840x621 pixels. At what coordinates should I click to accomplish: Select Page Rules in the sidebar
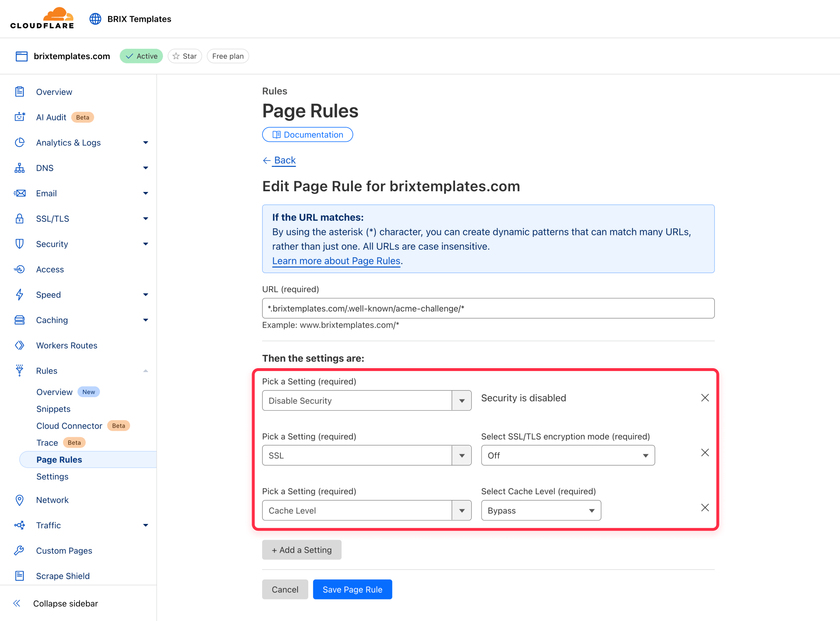tap(88, 459)
